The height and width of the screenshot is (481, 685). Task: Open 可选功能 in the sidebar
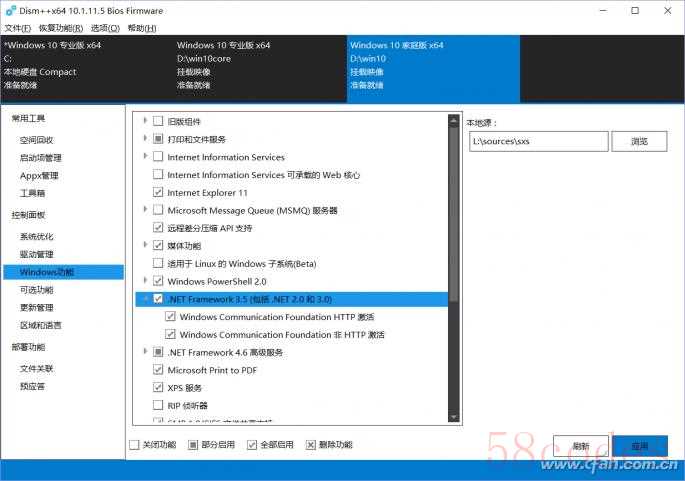[x=36, y=290]
